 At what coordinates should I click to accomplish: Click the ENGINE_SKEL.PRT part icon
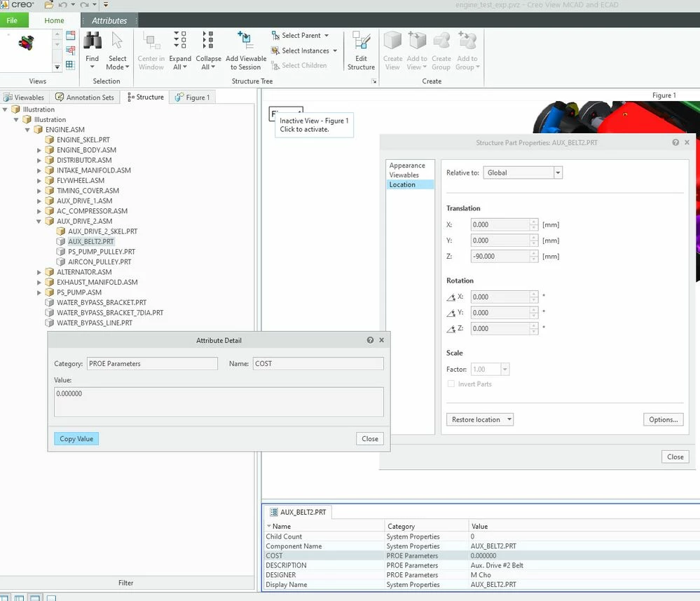click(50, 140)
